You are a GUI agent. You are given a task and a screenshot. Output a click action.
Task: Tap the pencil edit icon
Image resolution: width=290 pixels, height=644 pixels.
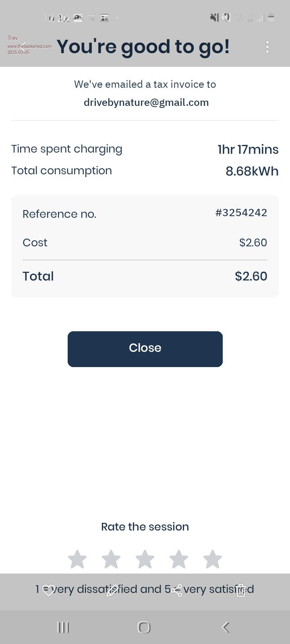(x=112, y=590)
